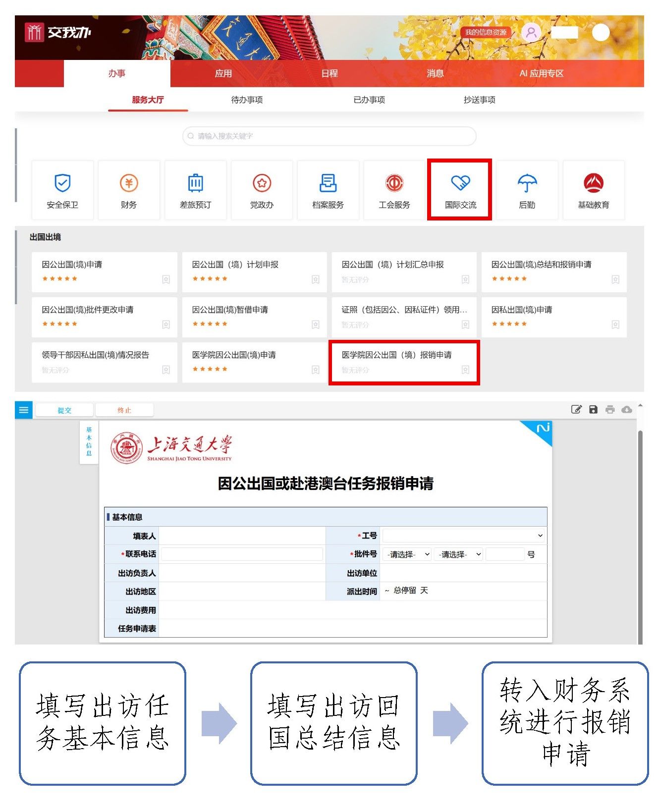Open the second 批件号 请选择 dropdown
The width and height of the screenshot is (660, 812).
point(459,554)
